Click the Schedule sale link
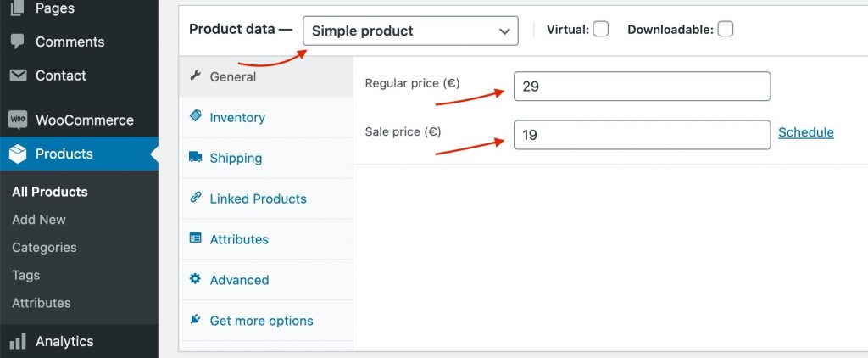868x358 pixels. pos(805,132)
